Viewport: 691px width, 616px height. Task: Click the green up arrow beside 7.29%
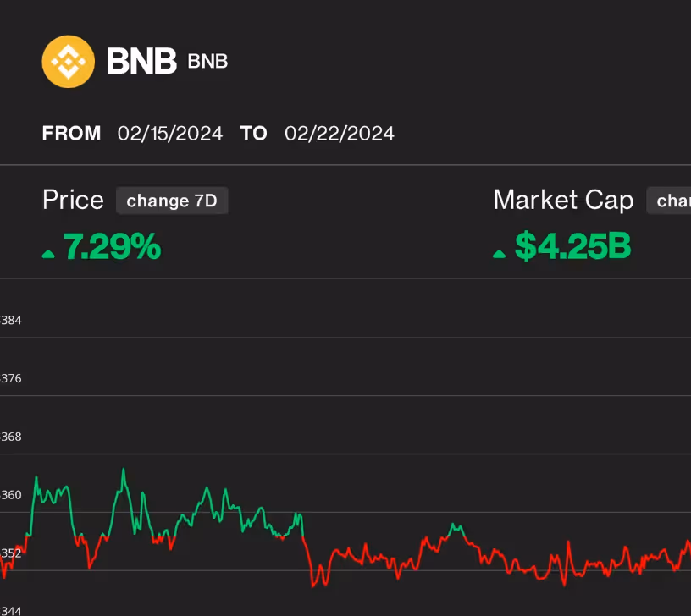(x=48, y=254)
